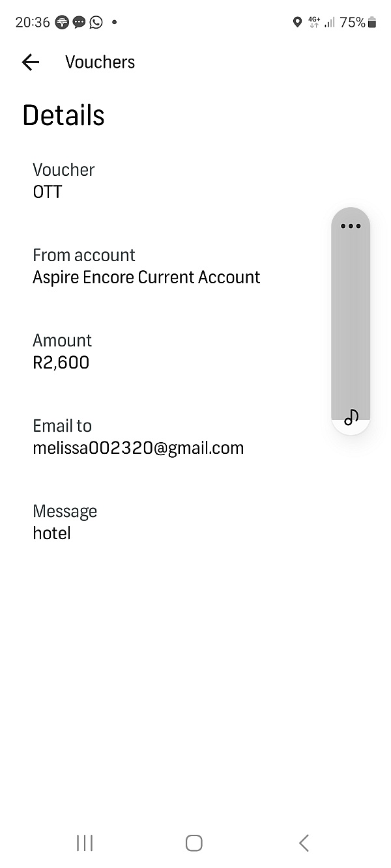391x868 pixels.
Task: Tap the hotel message text
Action: tap(51, 533)
